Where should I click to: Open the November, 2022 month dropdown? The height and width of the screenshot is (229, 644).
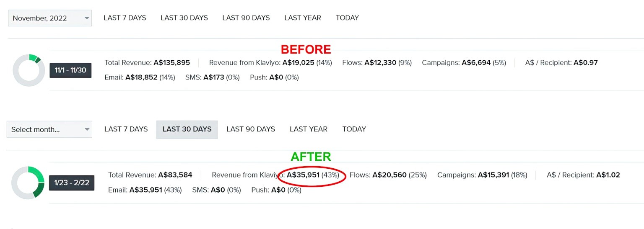click(x=50, y=18)
